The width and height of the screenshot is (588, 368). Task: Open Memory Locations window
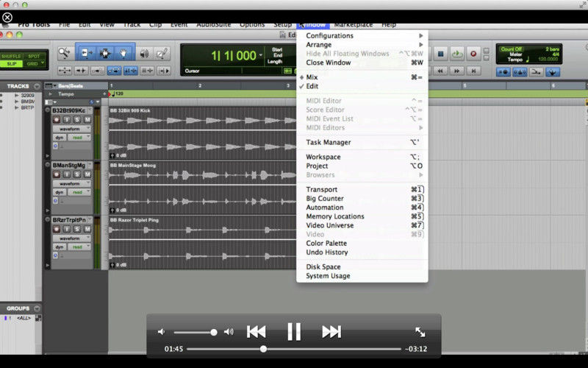coord(362,216)
